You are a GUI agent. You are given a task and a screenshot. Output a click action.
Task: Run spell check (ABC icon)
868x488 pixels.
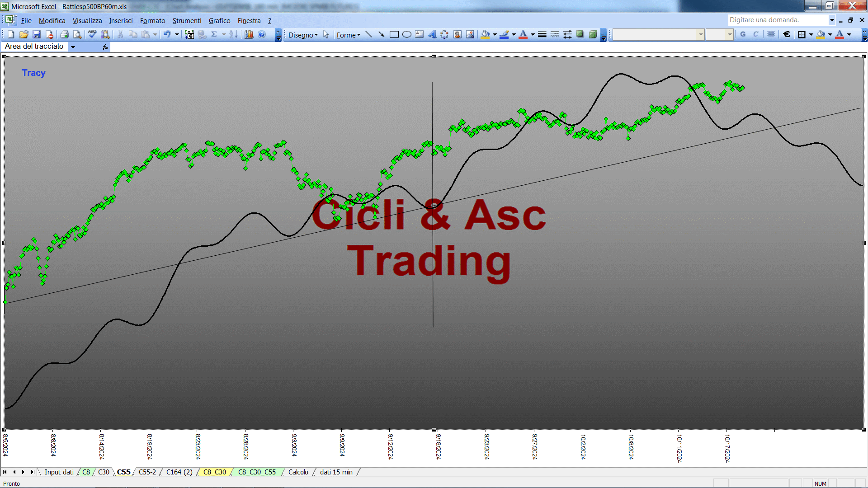tap(92, 34)
